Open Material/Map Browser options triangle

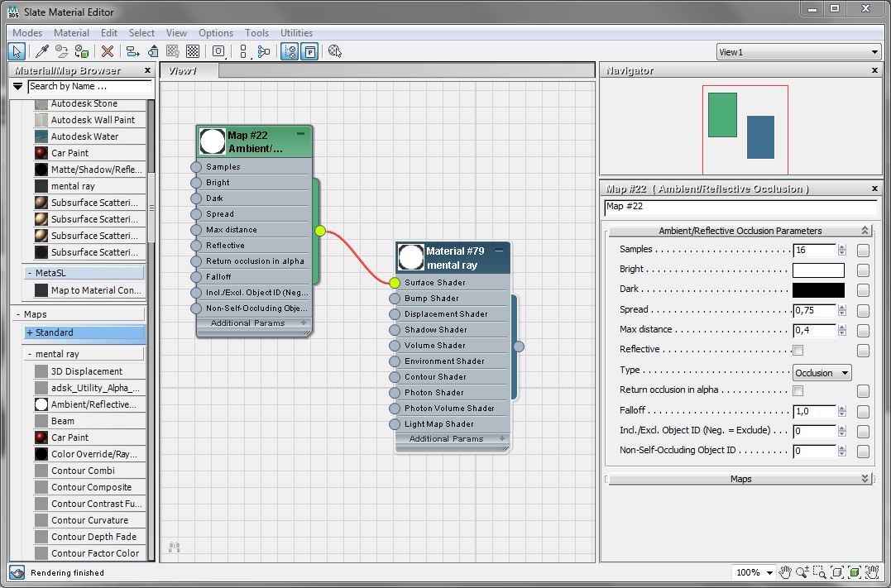[x=17, y=86]
